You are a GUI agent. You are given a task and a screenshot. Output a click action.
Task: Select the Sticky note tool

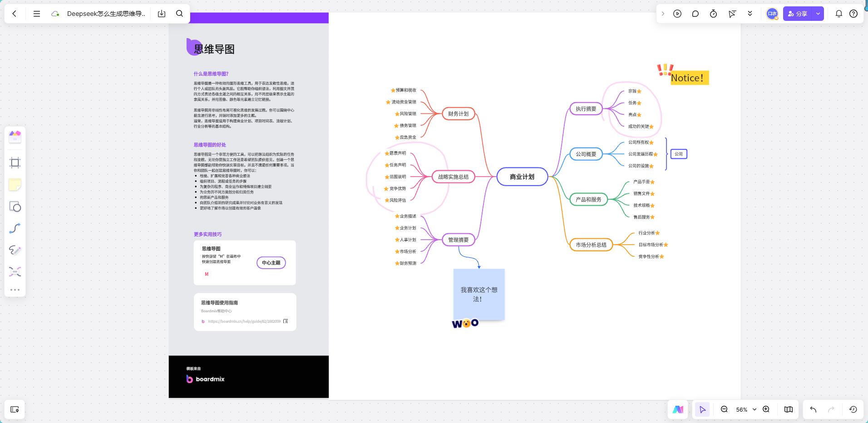15,185
